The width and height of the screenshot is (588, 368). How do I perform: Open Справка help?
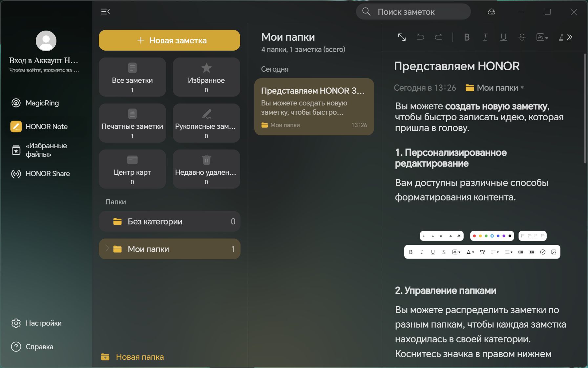tap(32, 347)
